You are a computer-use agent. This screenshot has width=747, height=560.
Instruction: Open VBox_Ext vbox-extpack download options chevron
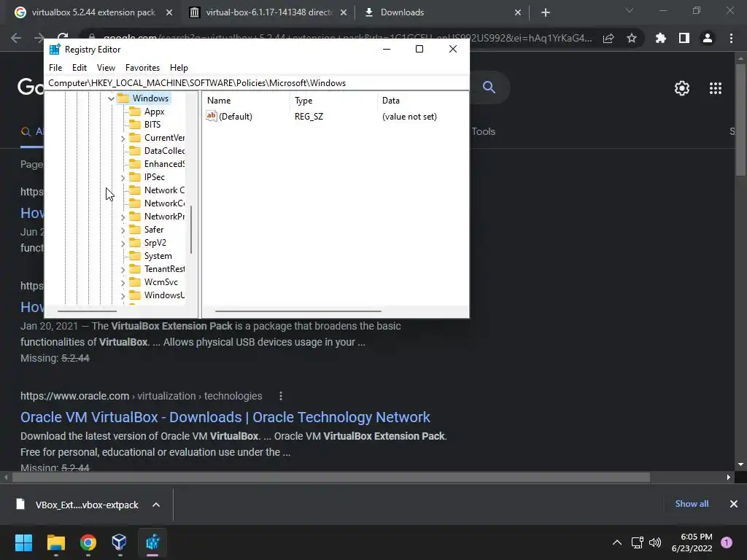pos(156,505)
